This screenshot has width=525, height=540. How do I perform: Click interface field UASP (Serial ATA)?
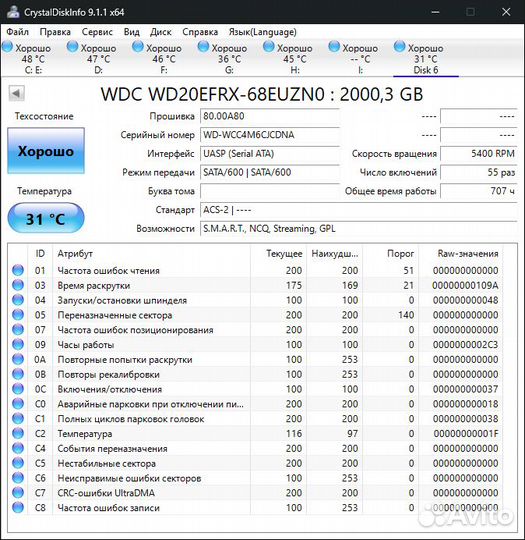point(270,154)
